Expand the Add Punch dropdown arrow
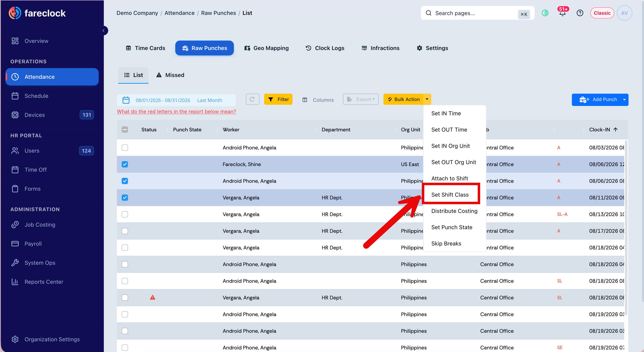This screenshot has width=644, height=352. pyautogui.click(x=624, y=100)
